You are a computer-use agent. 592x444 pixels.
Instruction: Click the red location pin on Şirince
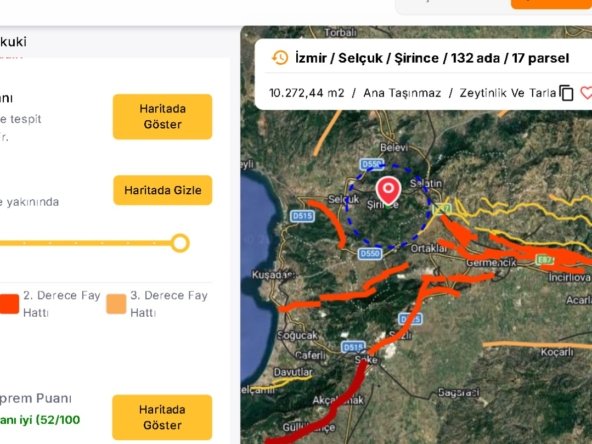[388, 191]
